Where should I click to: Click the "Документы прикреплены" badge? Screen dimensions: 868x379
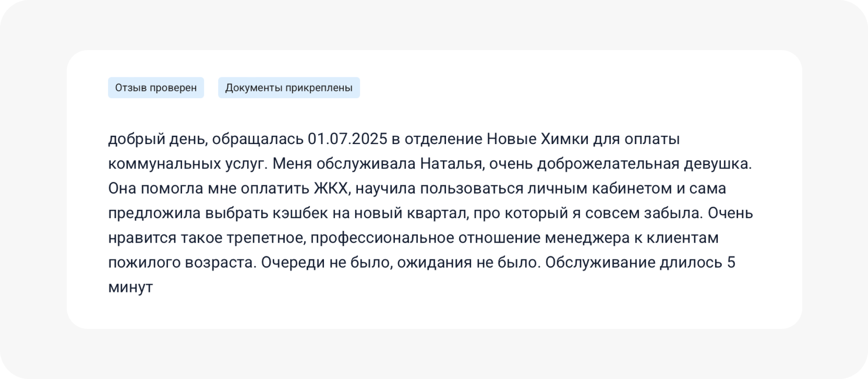(288, 88)
